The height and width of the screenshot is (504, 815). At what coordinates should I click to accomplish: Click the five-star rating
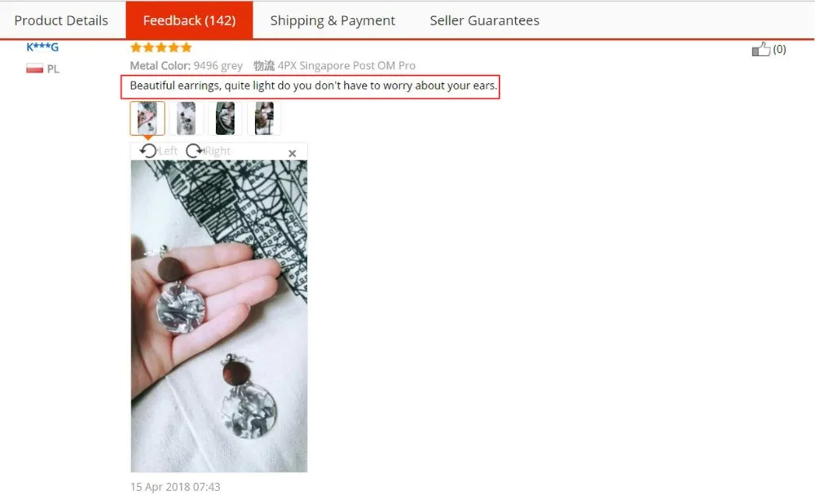[161, 48]
